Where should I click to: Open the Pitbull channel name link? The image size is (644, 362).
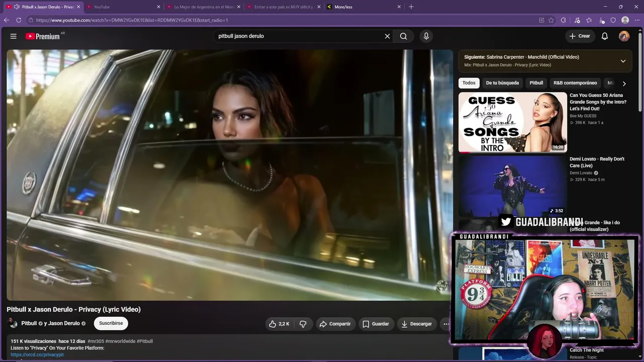point(29,323)
